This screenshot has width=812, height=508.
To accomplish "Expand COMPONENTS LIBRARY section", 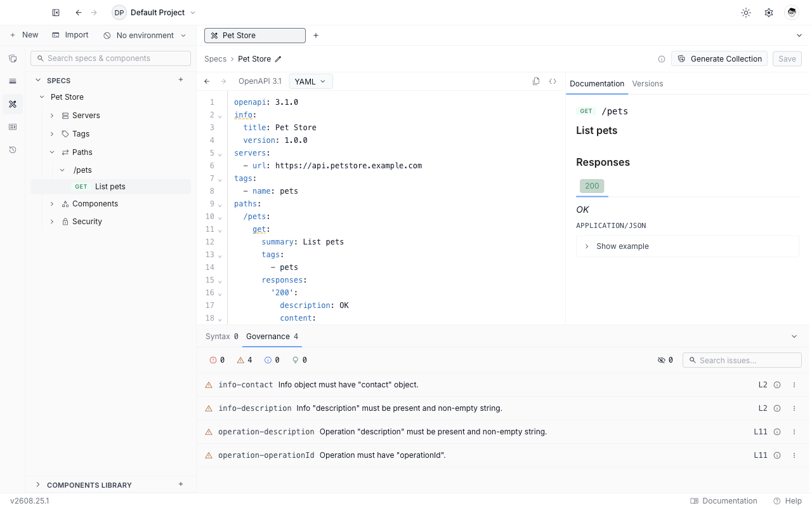I will [38, 485].
